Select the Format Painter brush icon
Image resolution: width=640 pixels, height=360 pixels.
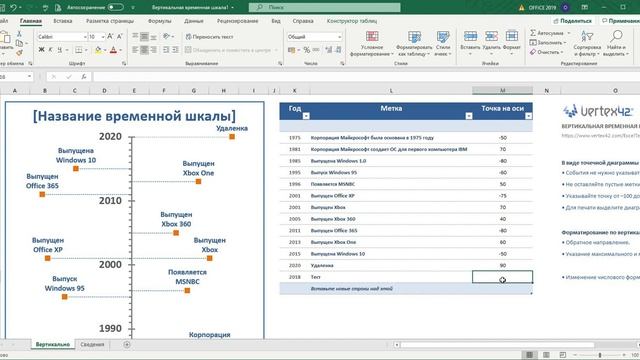click(19, 53)
